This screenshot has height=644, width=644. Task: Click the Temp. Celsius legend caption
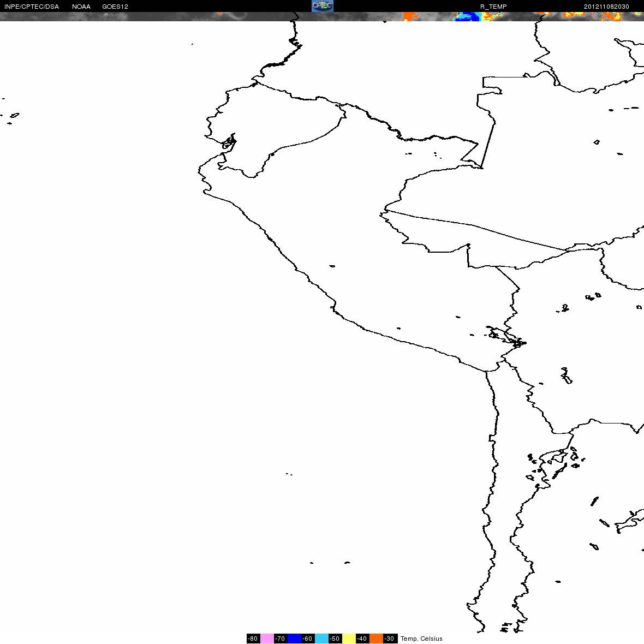click(421, 638)
